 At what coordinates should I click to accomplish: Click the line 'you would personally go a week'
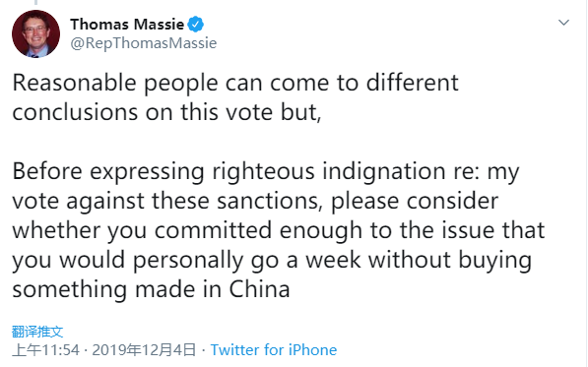(x=272, y=261)
